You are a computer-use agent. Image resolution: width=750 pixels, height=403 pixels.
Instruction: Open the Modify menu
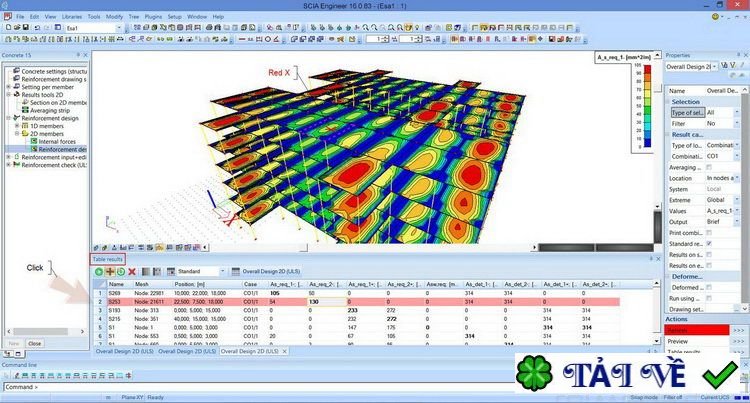114,17
